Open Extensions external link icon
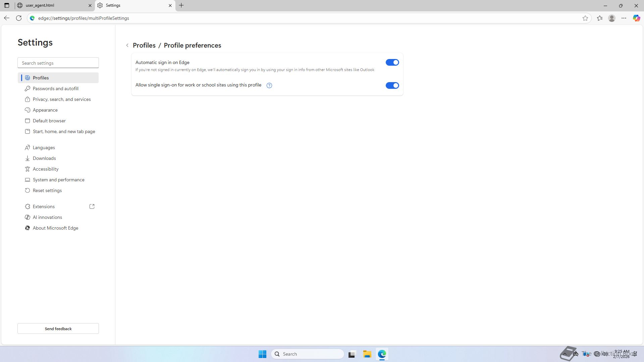Screen dimensions: 644x362 click(x=92, y=206)
